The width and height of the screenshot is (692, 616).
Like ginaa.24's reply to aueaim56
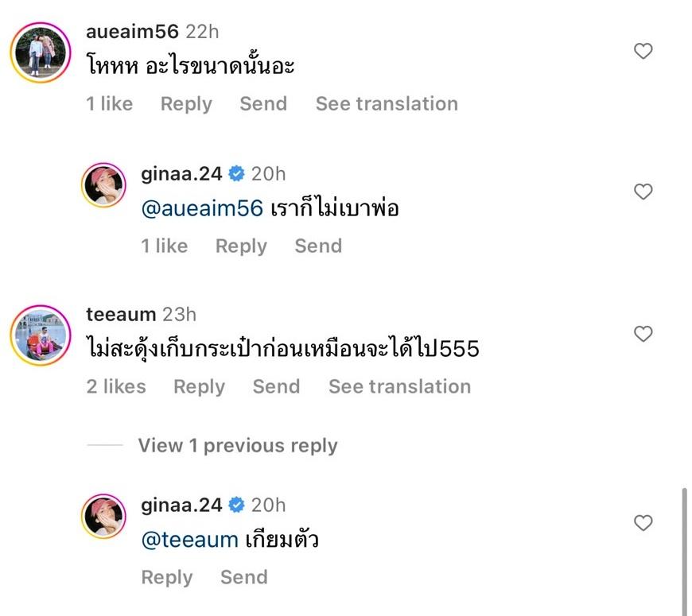[643, 192]
